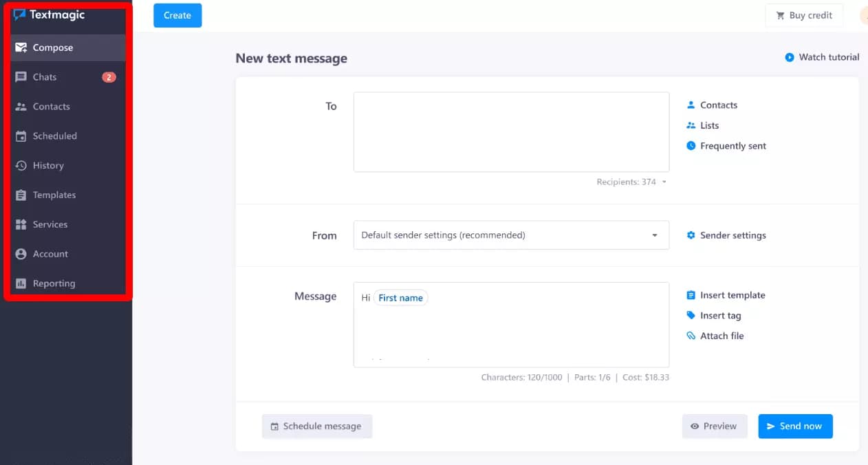Click the Characters: 120/1000 counter
868x465 pixels.
[521, 378]
